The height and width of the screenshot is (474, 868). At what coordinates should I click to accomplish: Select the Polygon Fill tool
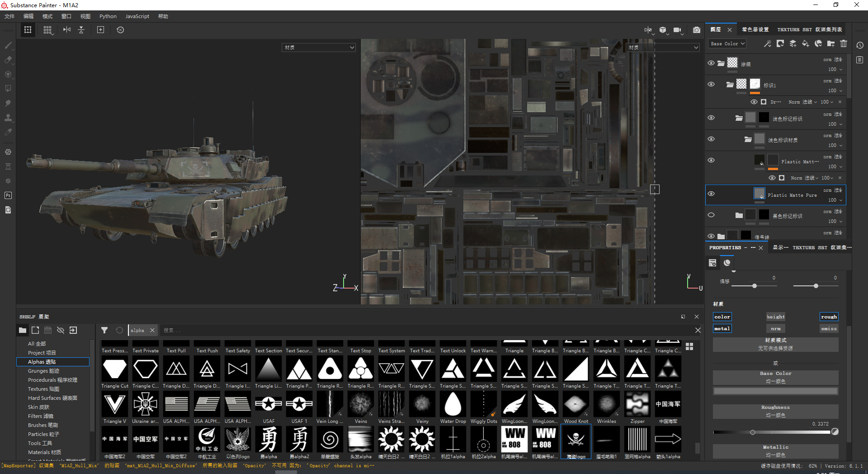point(8,89)
